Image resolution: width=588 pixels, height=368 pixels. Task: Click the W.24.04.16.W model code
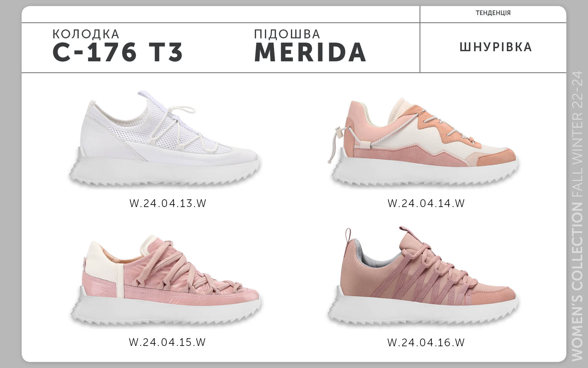tap(426, 342)
